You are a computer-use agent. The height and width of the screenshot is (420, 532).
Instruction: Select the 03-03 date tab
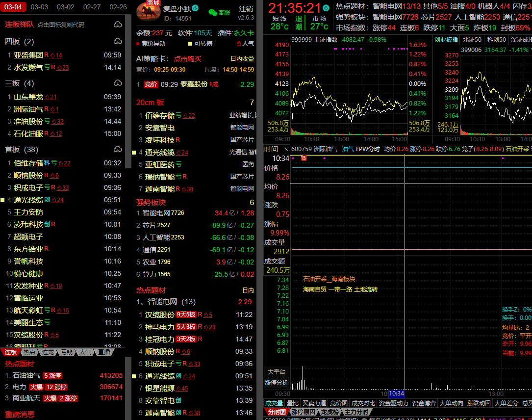[x=39, y=7]
